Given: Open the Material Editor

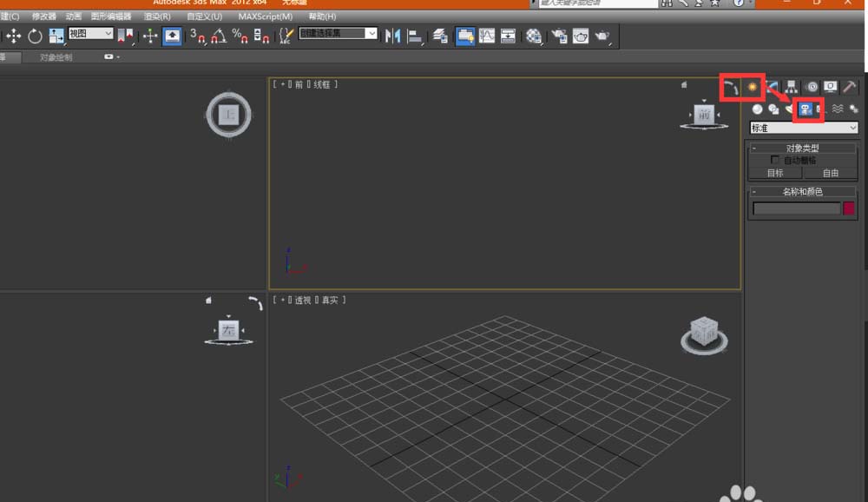Looking at the screenshot, I should click(x=534, y=36).
